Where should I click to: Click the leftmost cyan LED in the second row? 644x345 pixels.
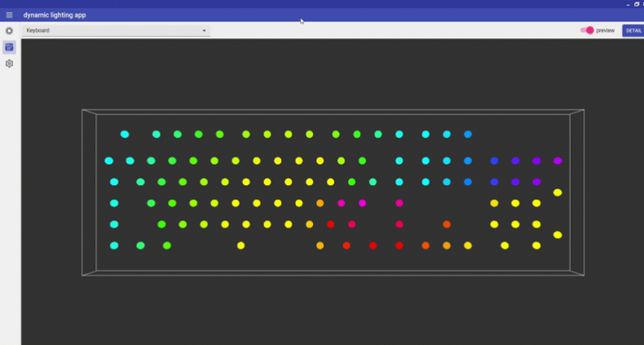click(109, 161)
